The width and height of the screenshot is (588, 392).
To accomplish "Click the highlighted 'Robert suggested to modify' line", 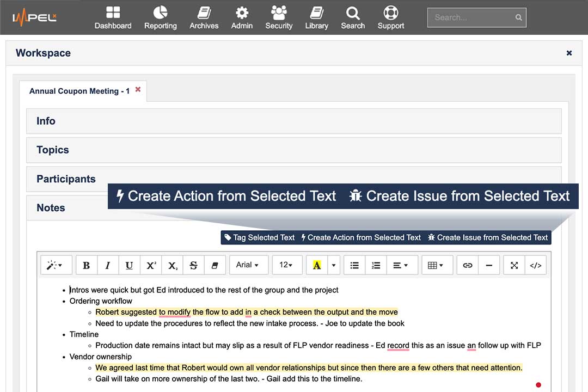I will [x=247, y=312].
